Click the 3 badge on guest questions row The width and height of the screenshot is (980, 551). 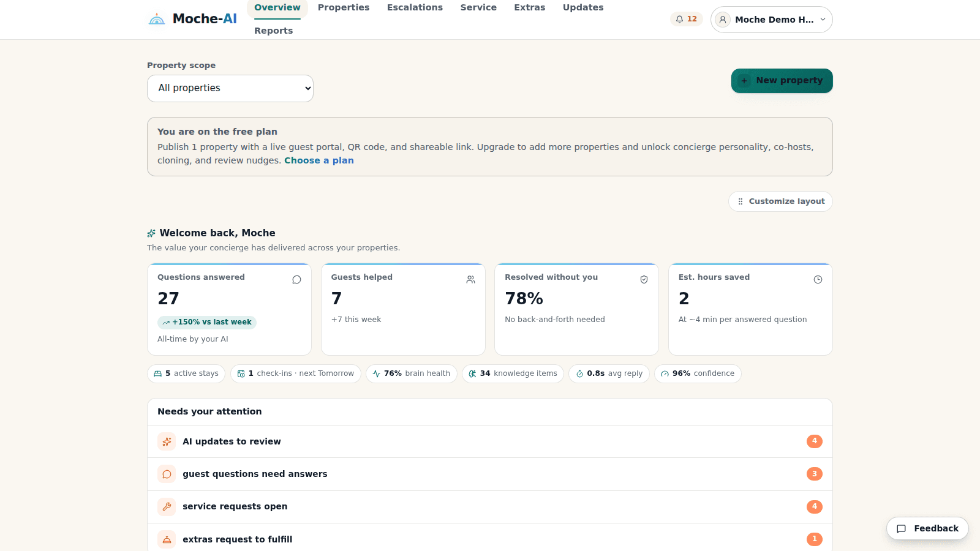pyautogui.click(x=815, y=474)
